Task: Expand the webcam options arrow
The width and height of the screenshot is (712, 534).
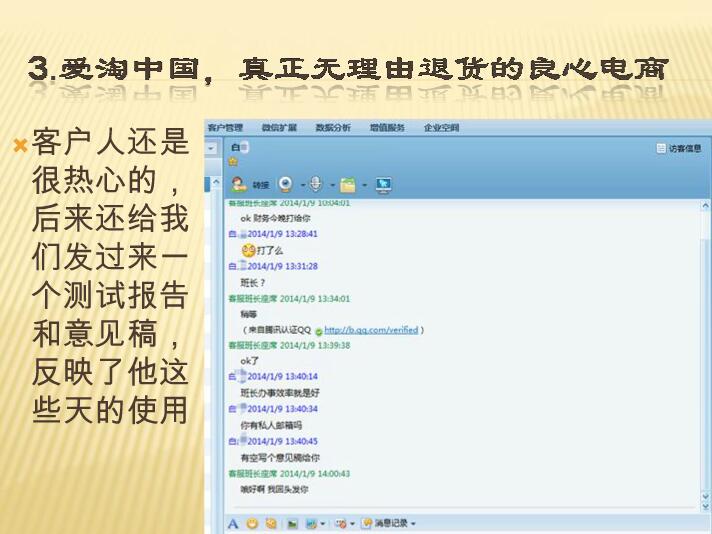Action: (x=303, y=185)
